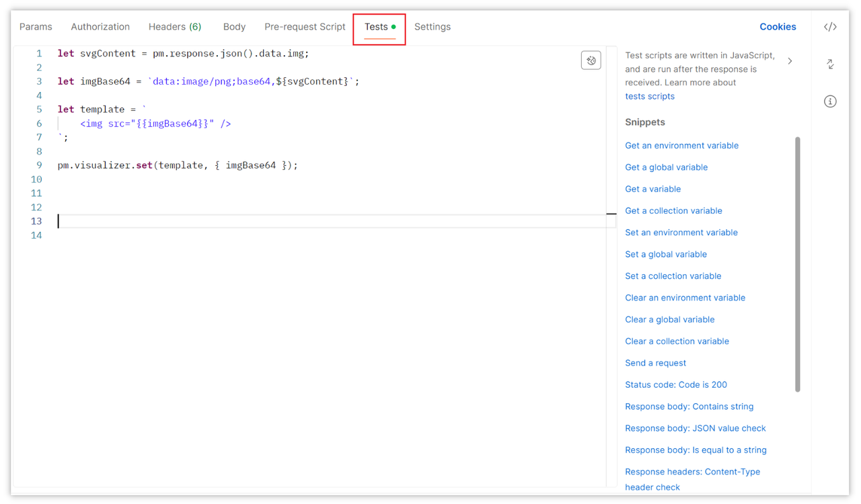This screenshot has height=504, width=861.
Task: Click code line with pm.visualizer.set
Action: tap(178, 165)
